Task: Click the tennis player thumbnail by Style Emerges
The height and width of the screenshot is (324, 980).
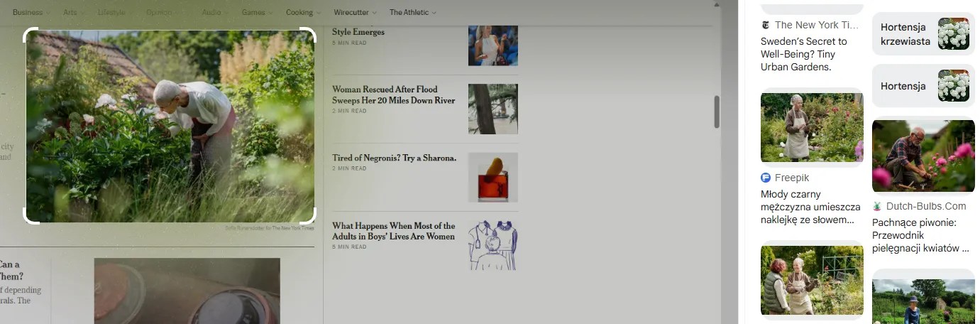Action: point(493,45)
